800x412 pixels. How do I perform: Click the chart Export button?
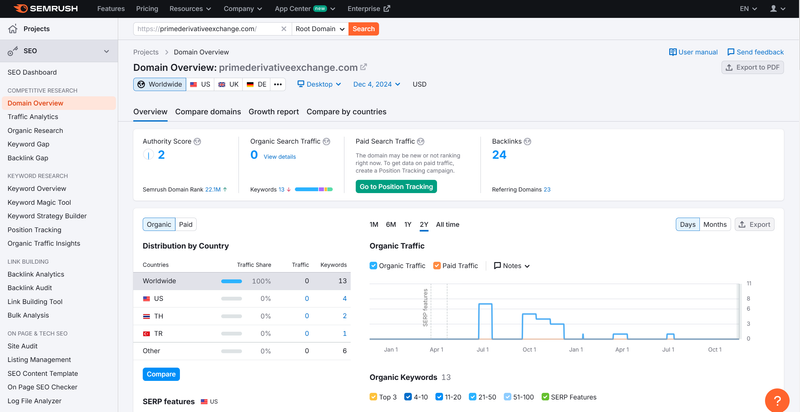(x=755, y=224)
